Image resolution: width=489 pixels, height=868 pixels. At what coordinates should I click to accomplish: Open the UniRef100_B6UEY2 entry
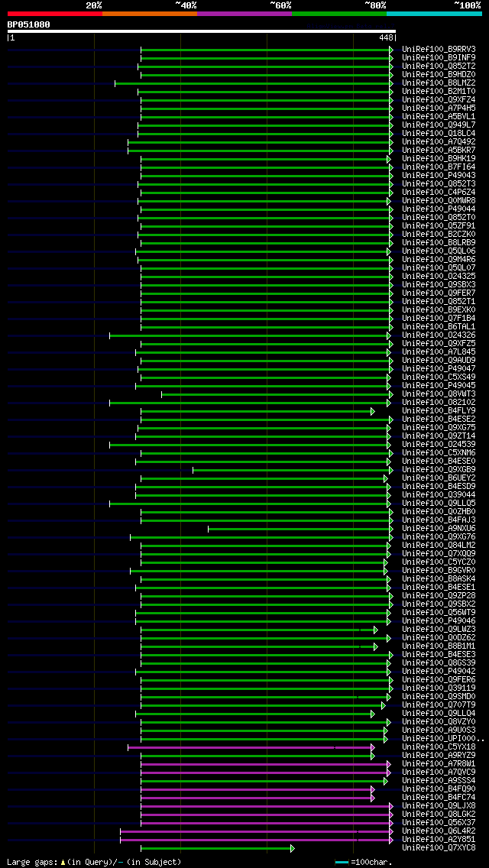(439, 478)
